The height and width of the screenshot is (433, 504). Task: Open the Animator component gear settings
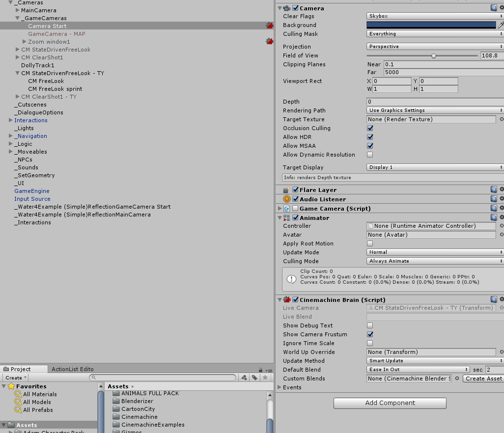click(502, 218)
